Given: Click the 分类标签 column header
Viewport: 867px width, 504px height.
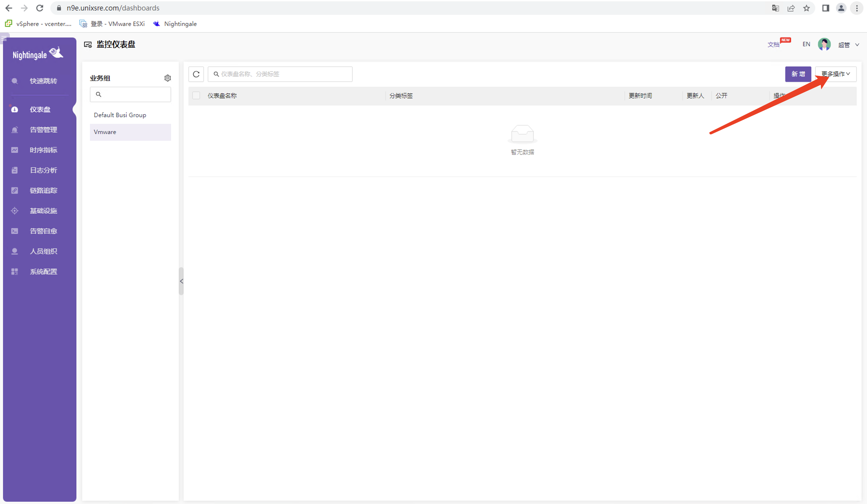Looking at the screenshot, I should [401, 96].
